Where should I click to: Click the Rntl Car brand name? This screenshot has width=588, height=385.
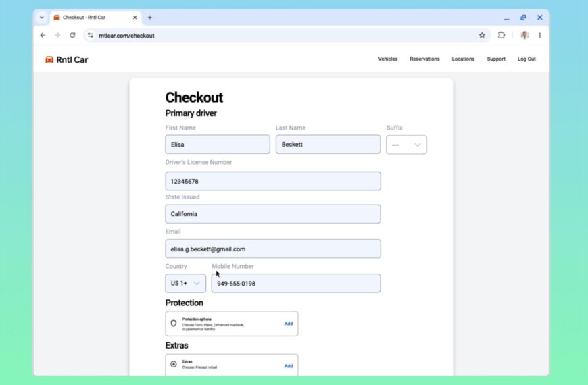[72, 59]
